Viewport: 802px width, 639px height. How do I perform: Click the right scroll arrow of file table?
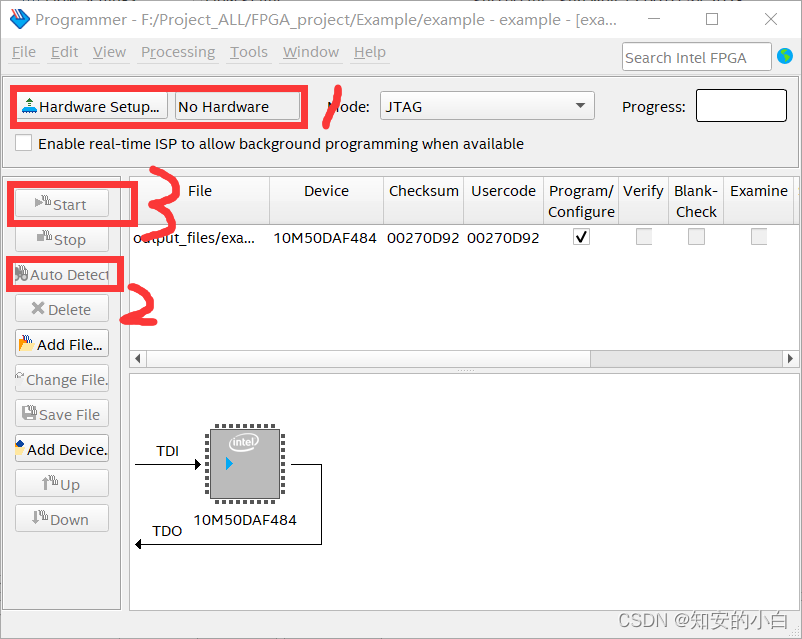click(790, 359)
